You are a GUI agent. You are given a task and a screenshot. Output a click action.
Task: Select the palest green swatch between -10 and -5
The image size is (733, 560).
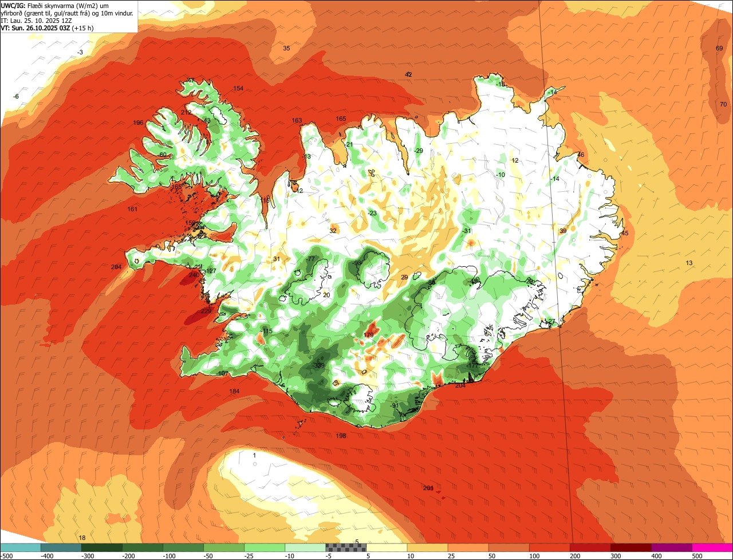(x=306, y=547)
